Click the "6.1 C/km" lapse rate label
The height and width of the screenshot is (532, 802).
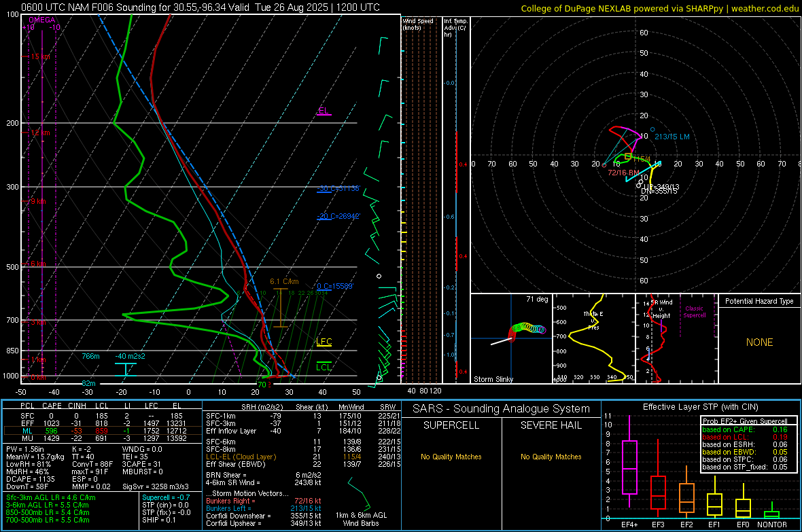(x=284, y=281)
